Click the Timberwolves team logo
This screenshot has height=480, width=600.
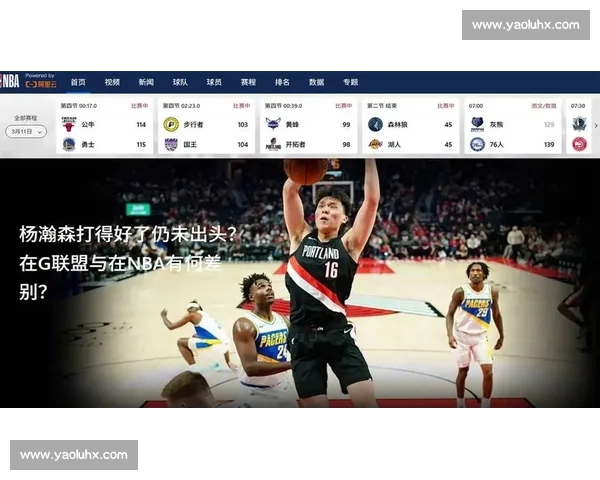point(375,124)
